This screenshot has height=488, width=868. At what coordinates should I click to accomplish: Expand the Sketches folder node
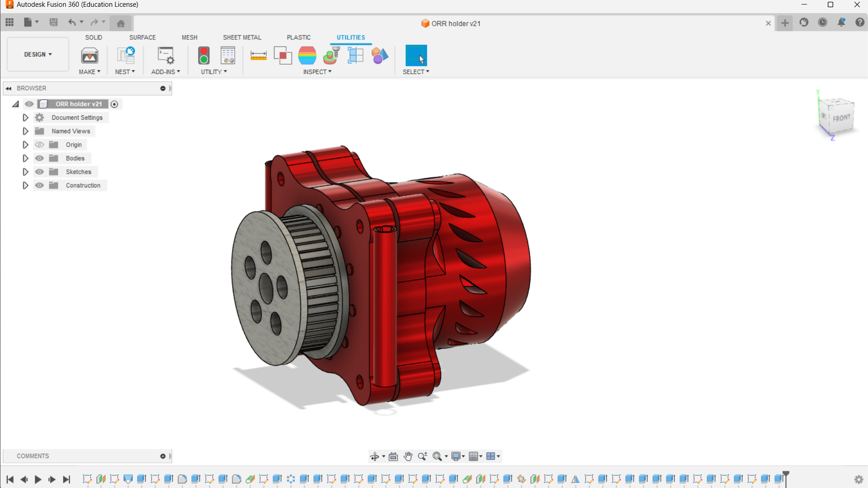pos(25,172)
